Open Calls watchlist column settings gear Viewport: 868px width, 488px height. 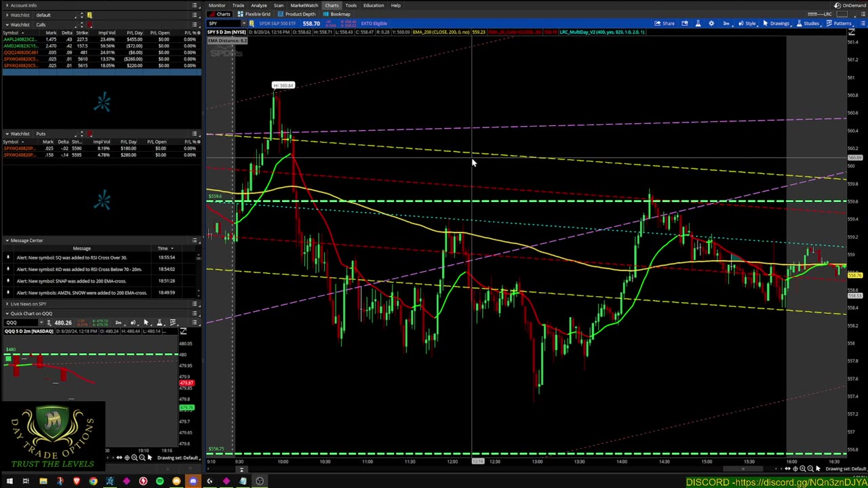(x=197, y=33)
